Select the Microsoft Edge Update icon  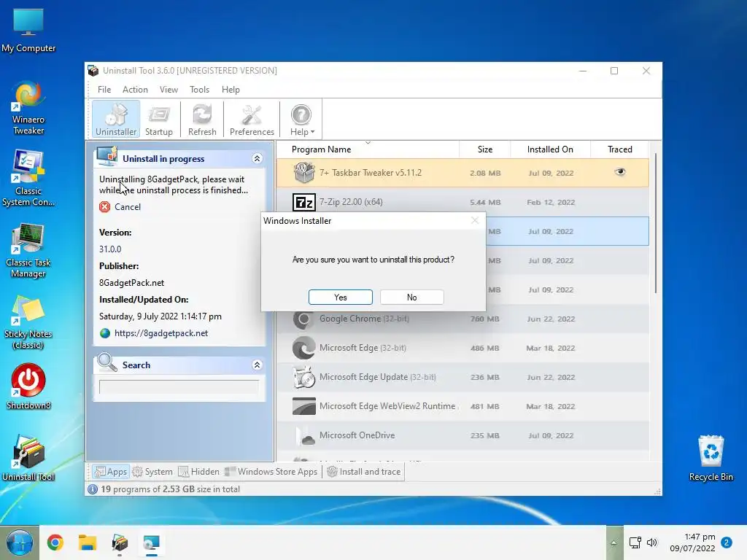303,377
